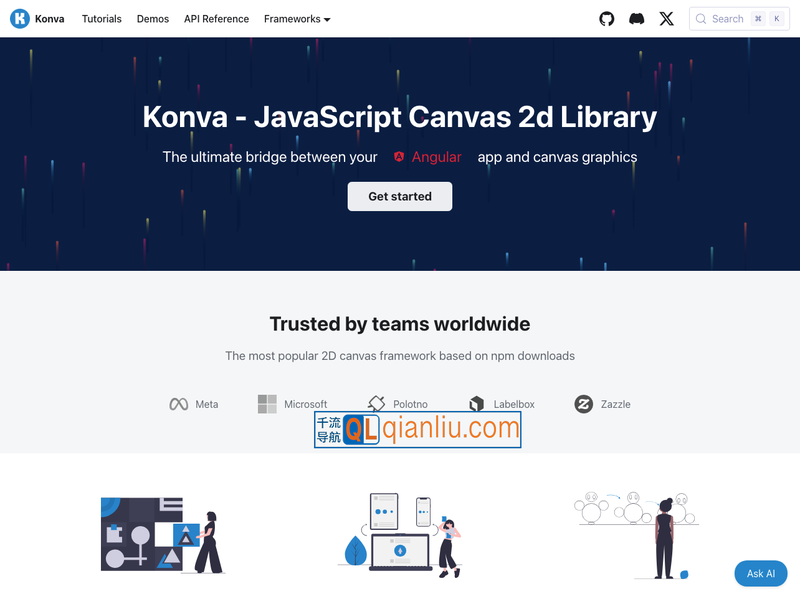The width and height of the screenshot is (800, 599).
Task: Open the Ask AI assistant
Action: click(760, 573)
